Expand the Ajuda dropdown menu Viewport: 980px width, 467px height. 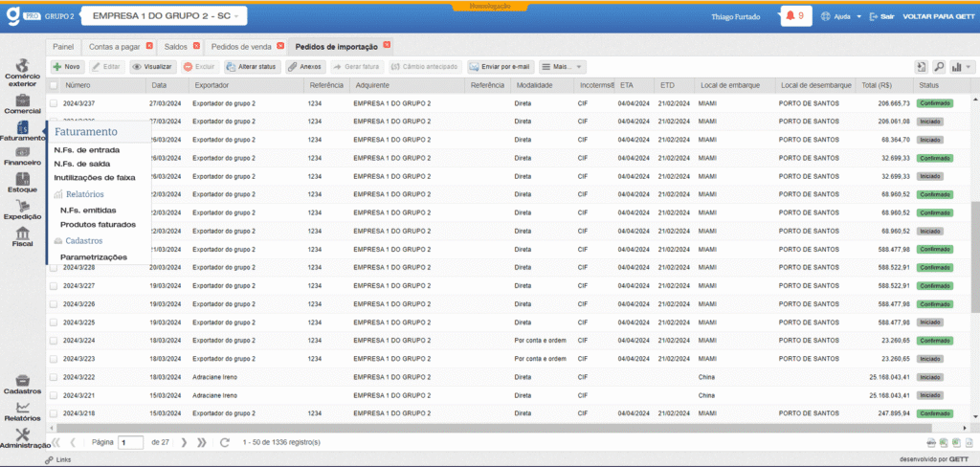tap(837, 16)
